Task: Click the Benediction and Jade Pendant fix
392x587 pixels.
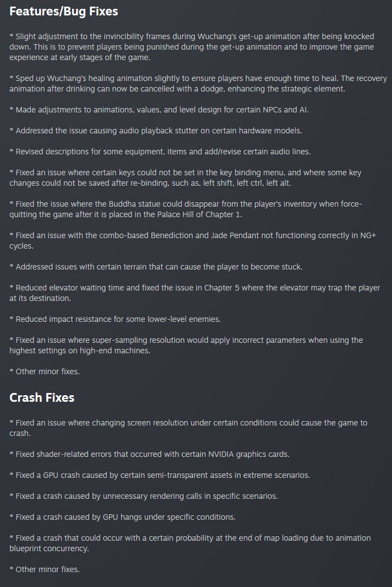Action: (x=193, y=241)
